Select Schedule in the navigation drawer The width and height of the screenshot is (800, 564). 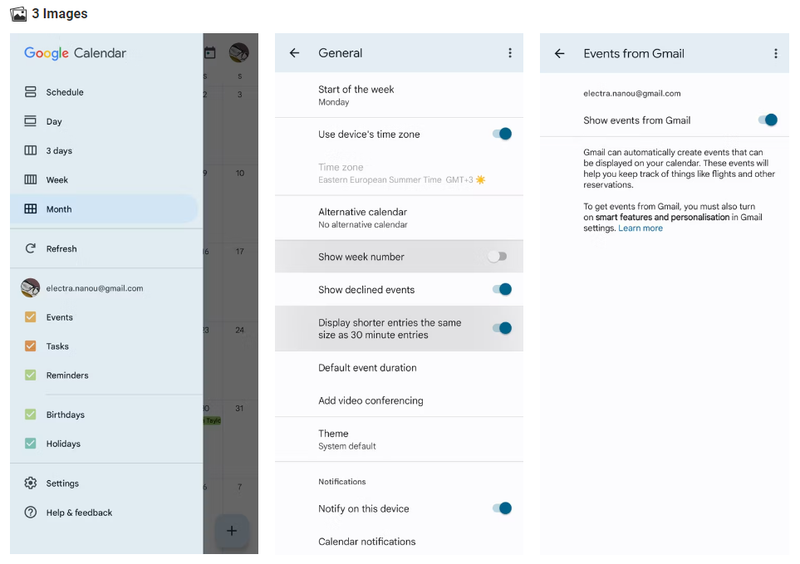106,92
